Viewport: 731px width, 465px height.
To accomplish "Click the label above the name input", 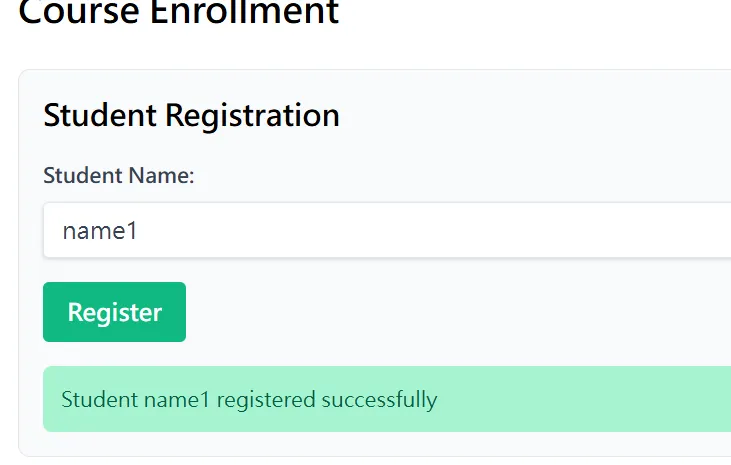I will point(118,176).
